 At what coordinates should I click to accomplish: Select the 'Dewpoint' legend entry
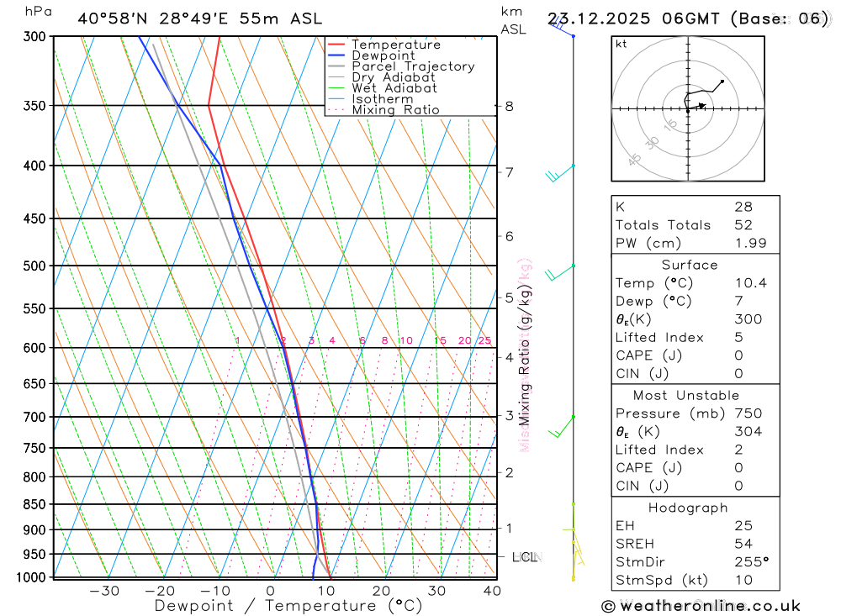click(383, 55)
